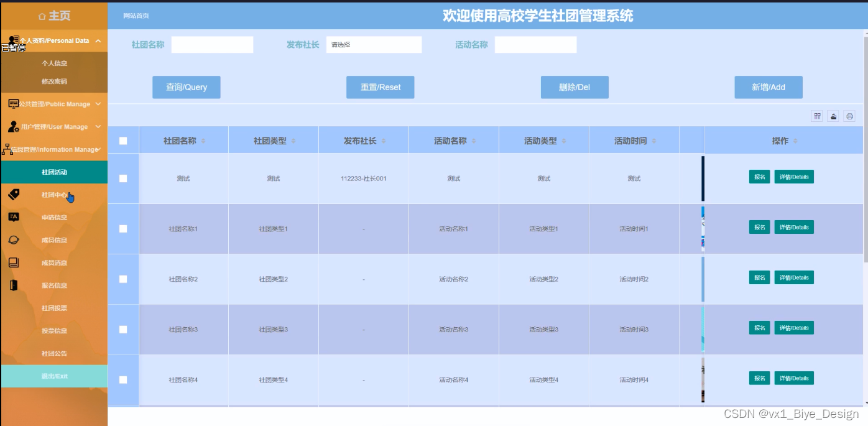Screen dimensions: 868x426
Task: Click the 社团类型2 cell
Action: [x=274, y=279]
